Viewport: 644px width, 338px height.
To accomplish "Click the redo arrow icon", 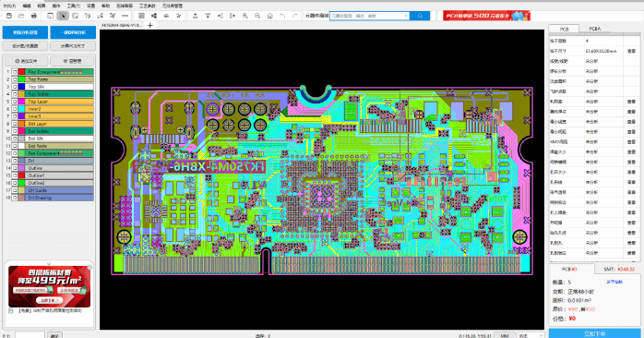I will tap(294, 16).
